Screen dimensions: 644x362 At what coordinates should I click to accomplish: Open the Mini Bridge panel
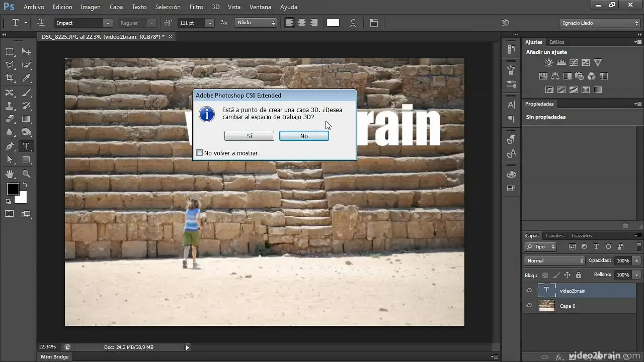tap(55, 357)
